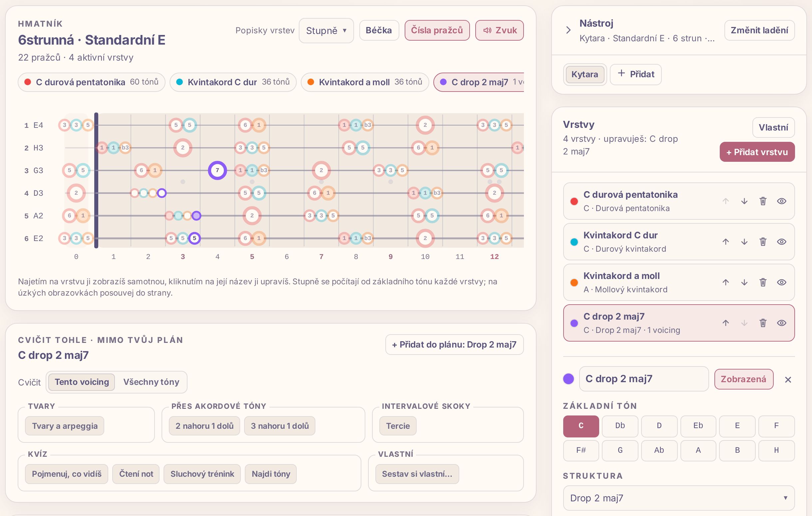812x516 pixels.
Task: Switch to Všechny tóny tab
Action: (x=151, y=382)
